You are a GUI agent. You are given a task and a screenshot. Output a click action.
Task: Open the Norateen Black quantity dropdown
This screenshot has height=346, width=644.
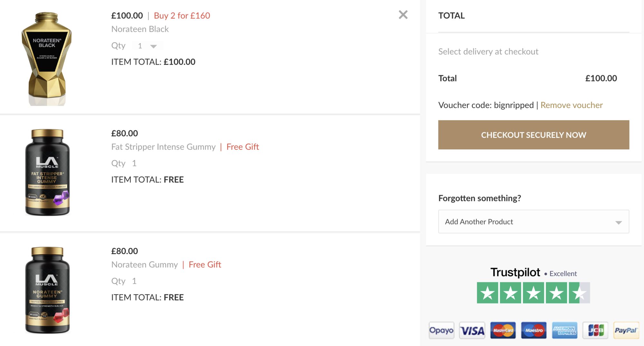click(x=147, y=46)
